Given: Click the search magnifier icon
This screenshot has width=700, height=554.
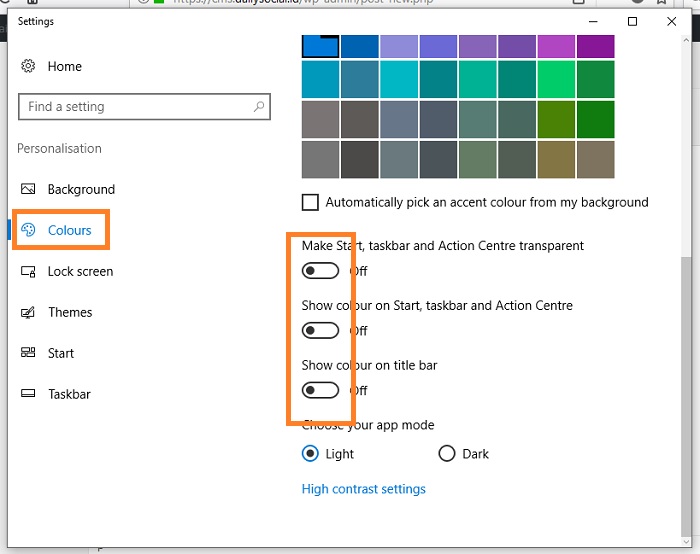Looking at the screenshot, I should pyautogui.click(x=259, y=106).
